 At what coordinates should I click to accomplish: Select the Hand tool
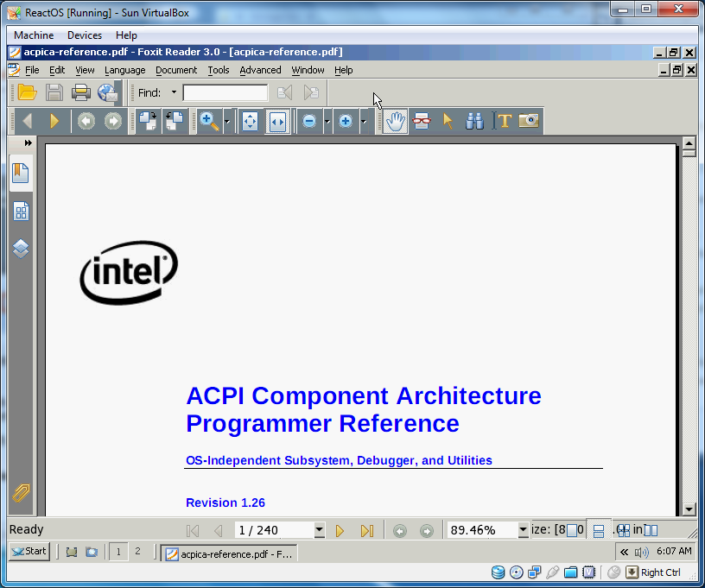click(395, 122)
